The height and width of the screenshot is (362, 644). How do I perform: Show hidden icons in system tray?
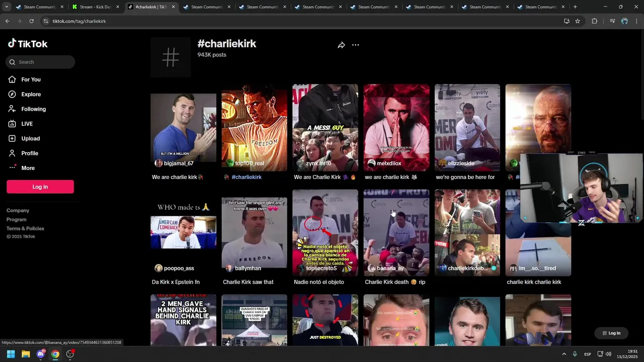pos(564,354)
